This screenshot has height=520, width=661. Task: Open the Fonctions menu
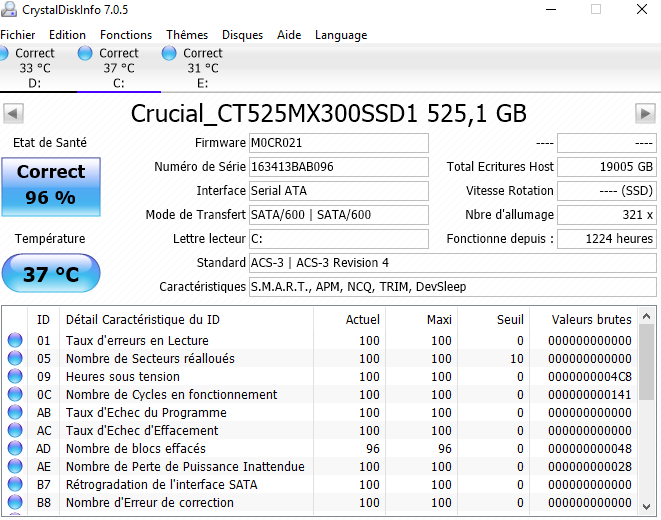point(126,34)
